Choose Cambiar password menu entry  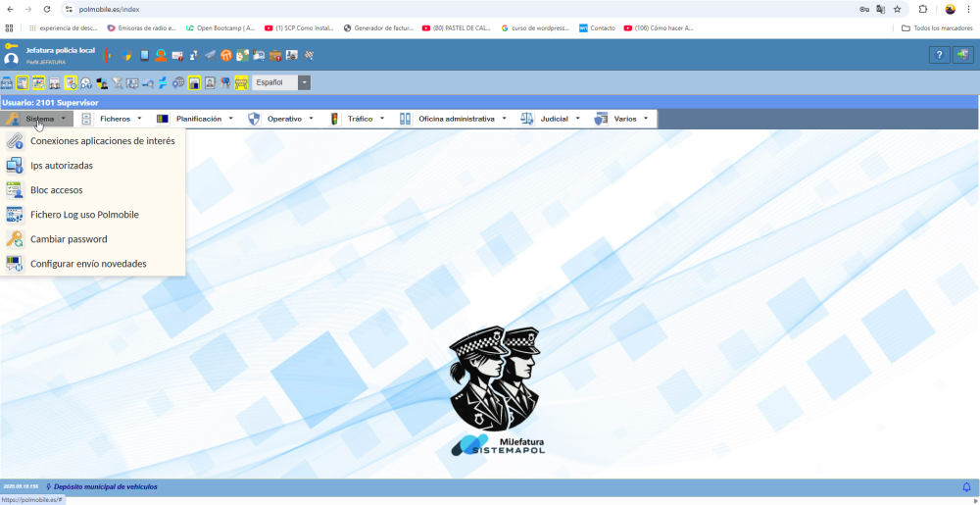(x=69, y=239)
